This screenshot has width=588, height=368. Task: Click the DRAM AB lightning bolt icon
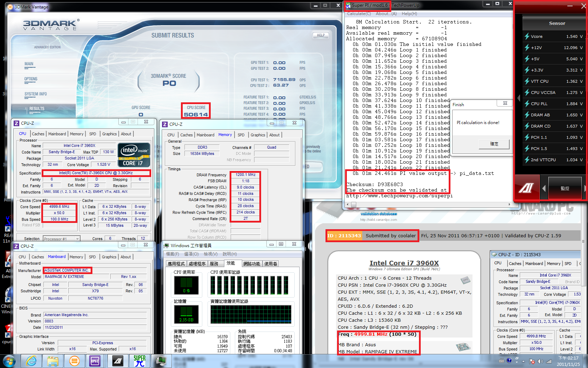[x=527, y=115]
